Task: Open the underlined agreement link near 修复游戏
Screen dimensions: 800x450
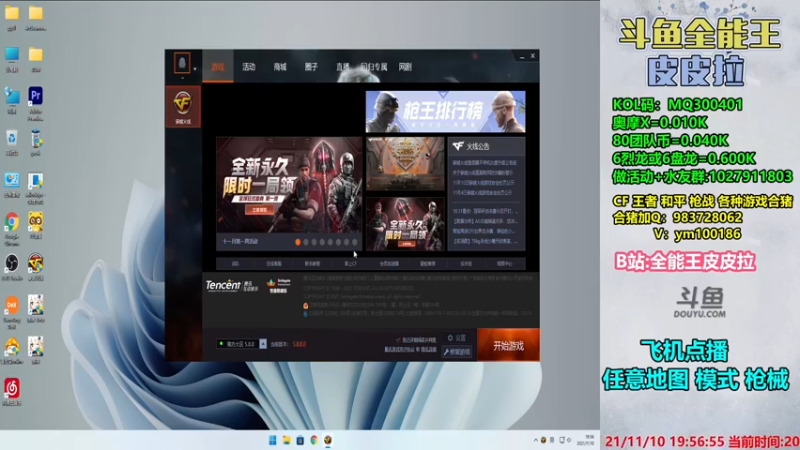Action: [410, 349]
